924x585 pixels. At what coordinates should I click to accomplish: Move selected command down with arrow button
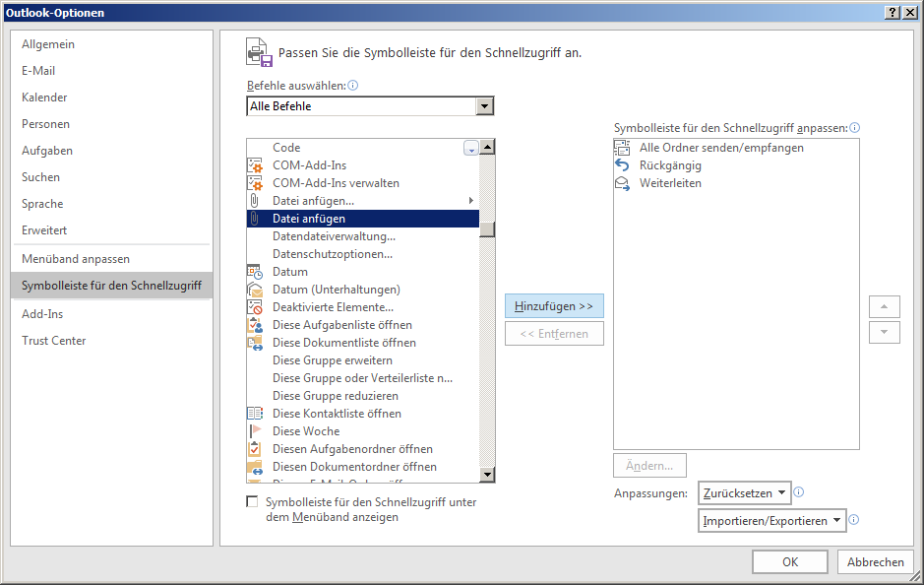pos(884,332)
